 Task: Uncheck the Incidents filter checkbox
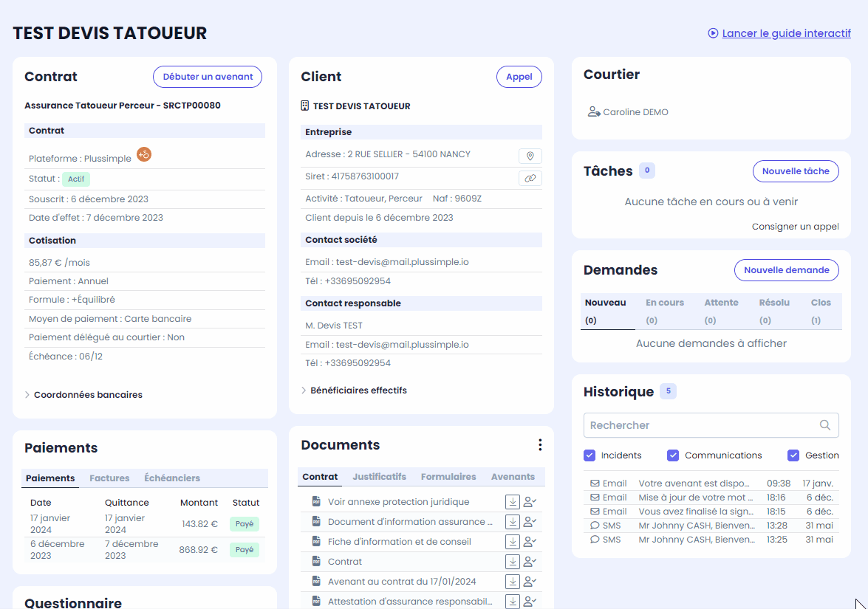pyautogui.click(x=589, y=455)
